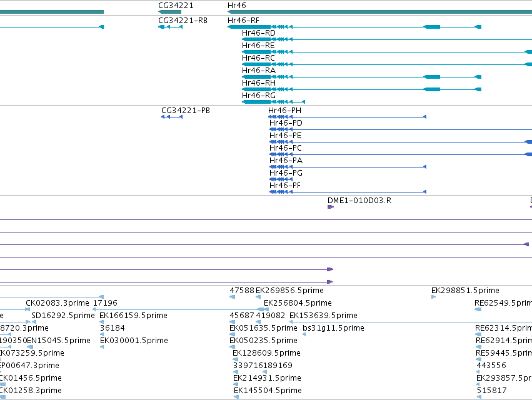Open the EK030001.5prime EST label

[134, 341]
